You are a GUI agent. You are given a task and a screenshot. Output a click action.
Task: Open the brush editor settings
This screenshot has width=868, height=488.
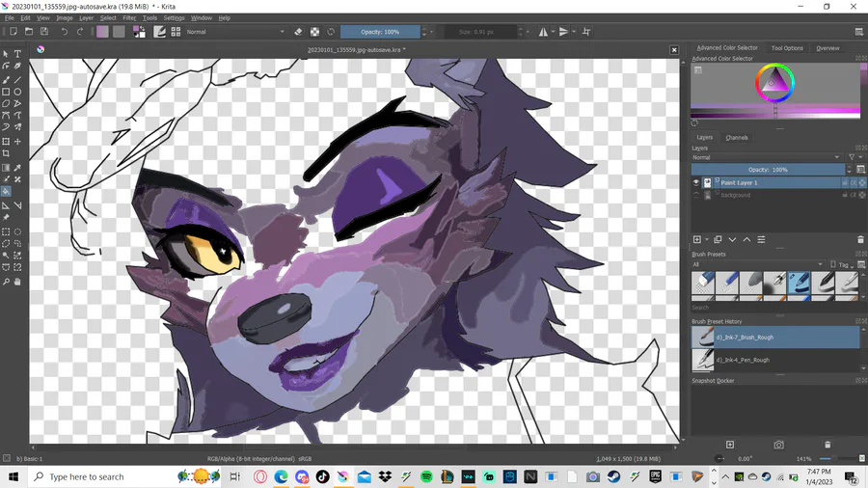click(159, 32)
